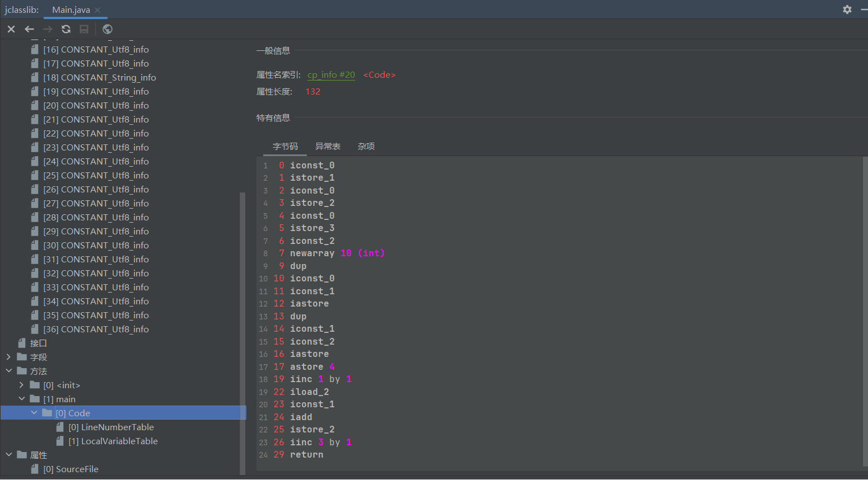Switch to the 异常表 tab
This screenshot has width=868, height=480.
click(328, 147)
